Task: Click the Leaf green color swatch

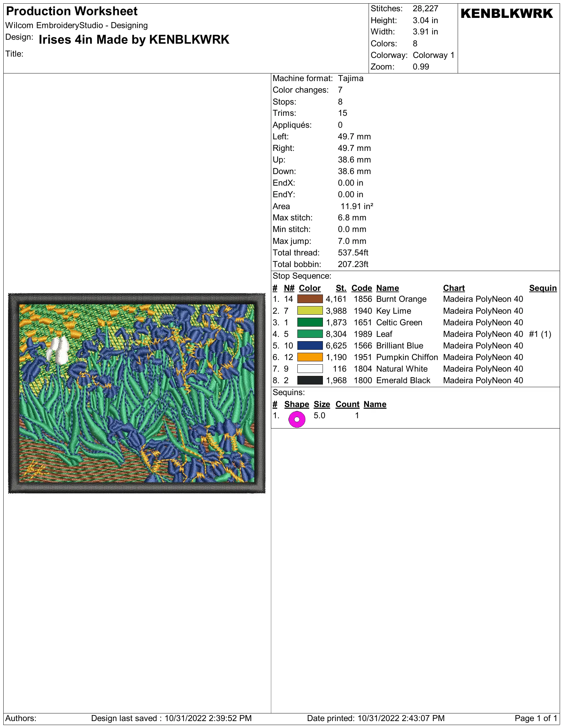Action: [x=310, y=334]
